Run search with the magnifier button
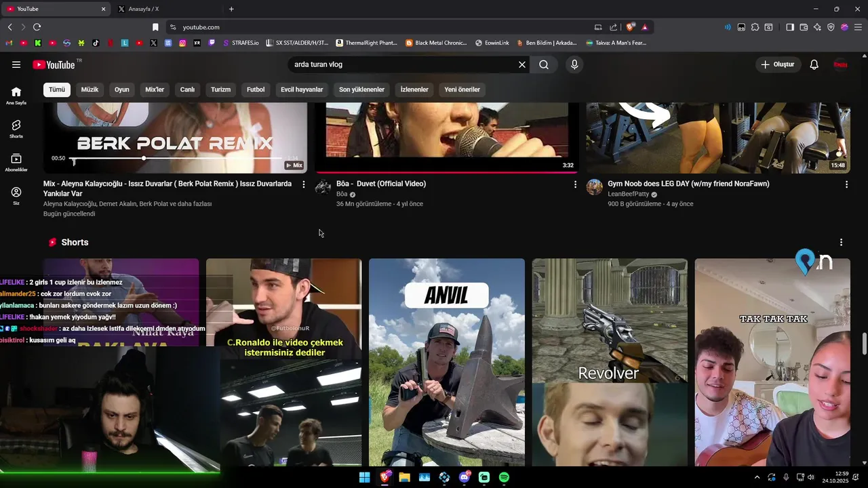The image size is (868, 488). (x=544, y=64)
